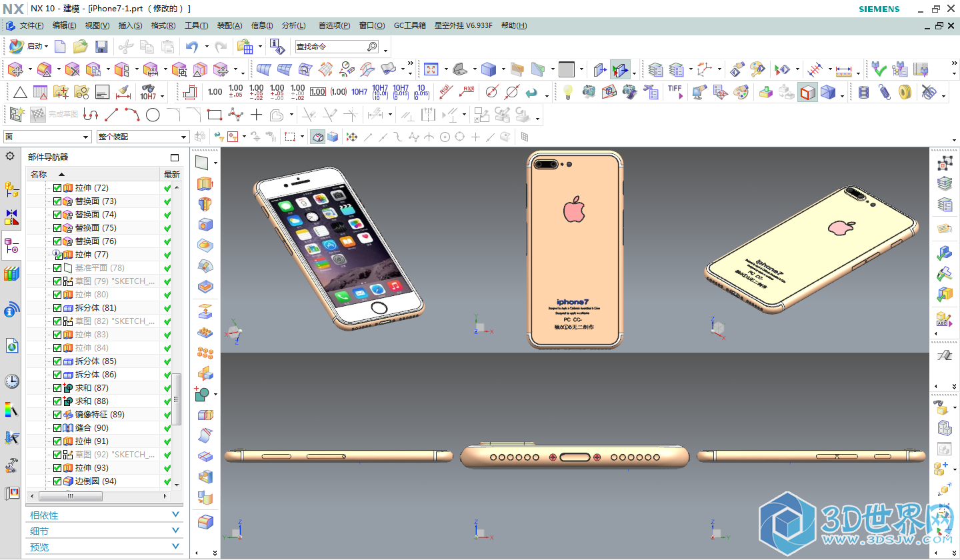Click the settings gear above the navigator
The image size is (960, 560).
[10, 156]
